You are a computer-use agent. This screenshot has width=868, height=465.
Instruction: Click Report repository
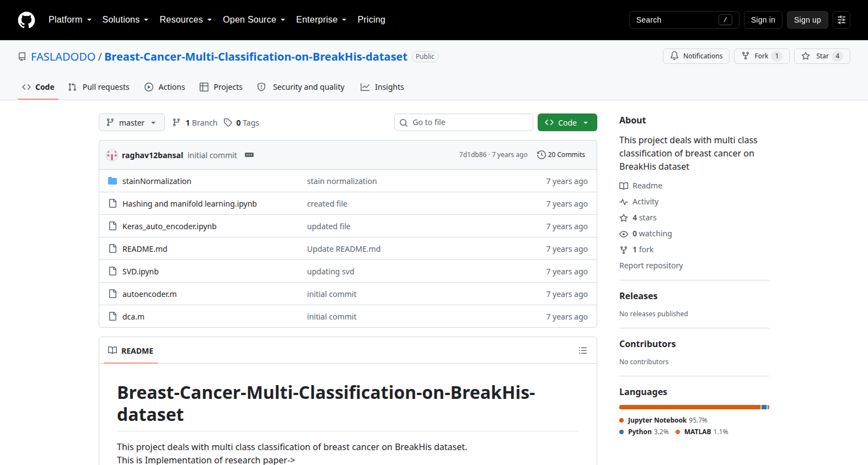[651, 266]
